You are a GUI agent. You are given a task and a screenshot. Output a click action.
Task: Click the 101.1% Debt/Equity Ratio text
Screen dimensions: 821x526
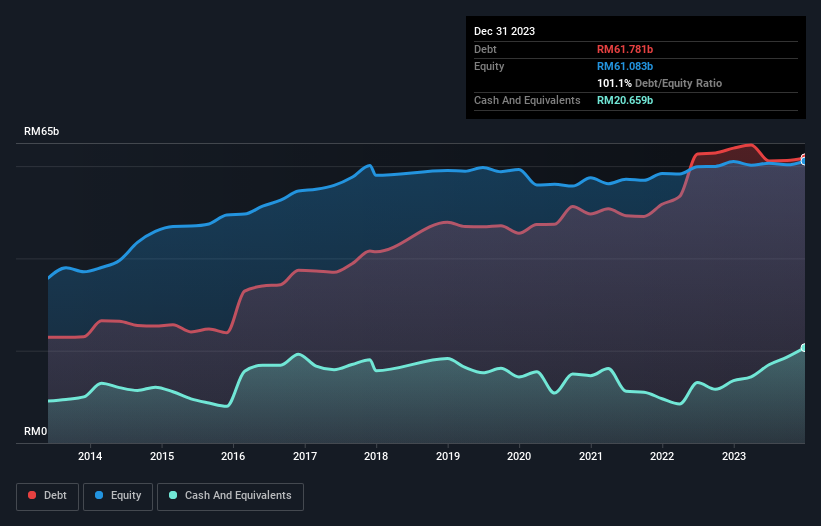point(659,83)
